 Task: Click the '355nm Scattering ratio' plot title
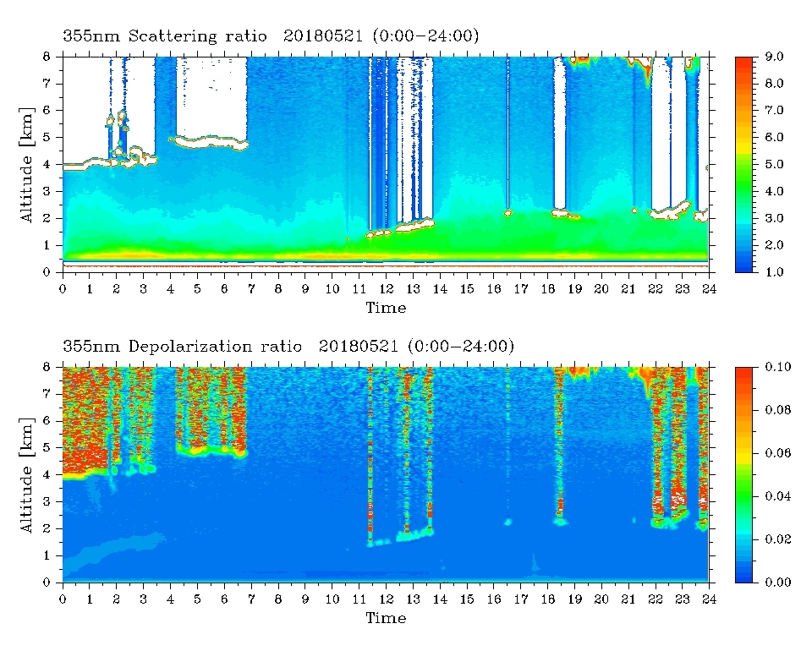coord(165,36)
